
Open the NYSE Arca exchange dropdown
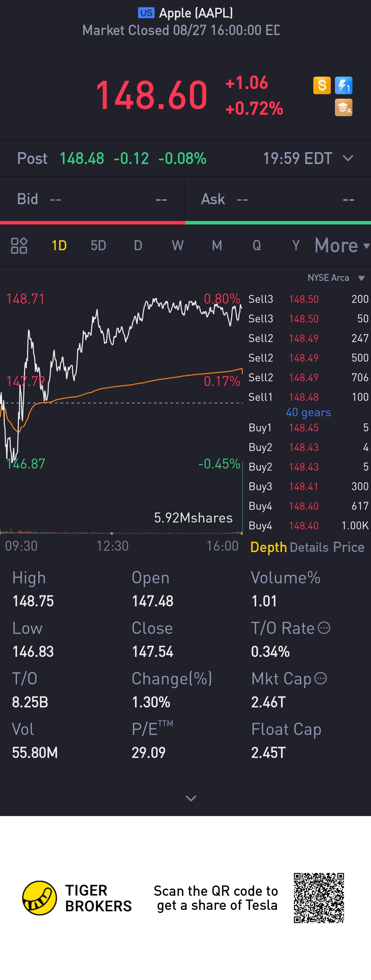coord(336,278)
